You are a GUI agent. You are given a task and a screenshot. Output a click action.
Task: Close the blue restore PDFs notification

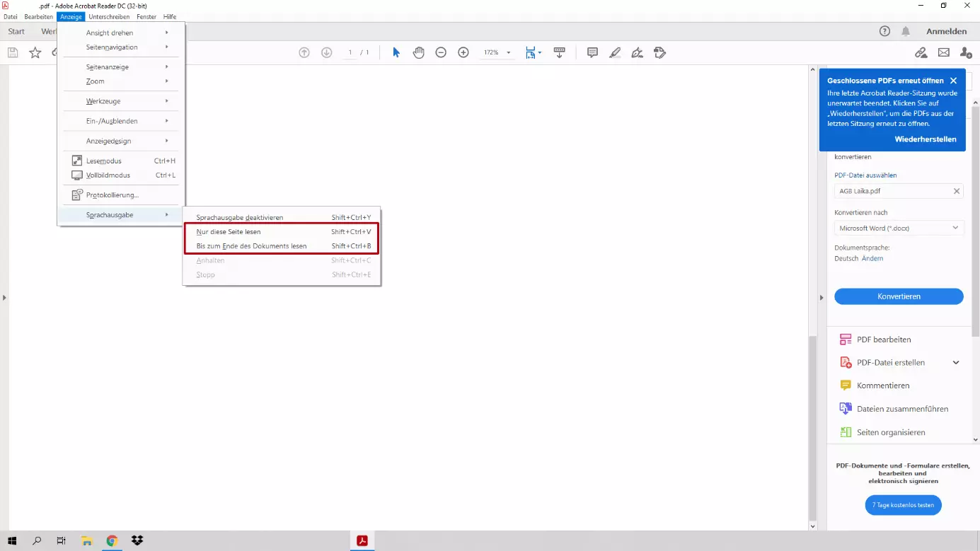[953, 81]
